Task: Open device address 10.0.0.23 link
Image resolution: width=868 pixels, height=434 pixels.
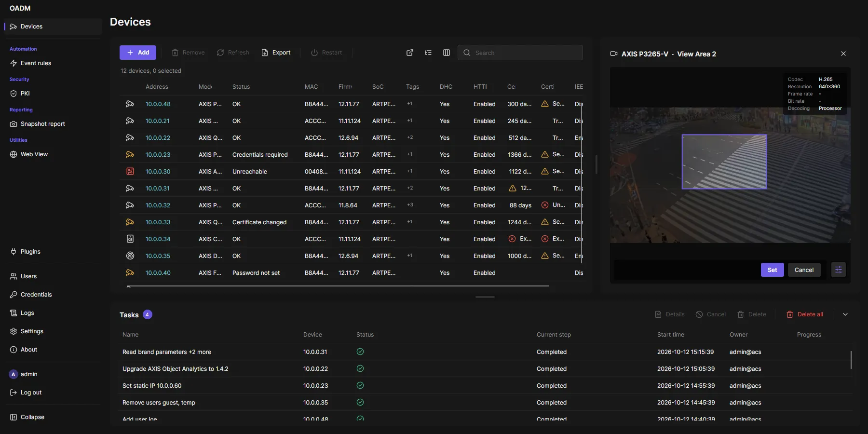Action: [x=158, y=154]
